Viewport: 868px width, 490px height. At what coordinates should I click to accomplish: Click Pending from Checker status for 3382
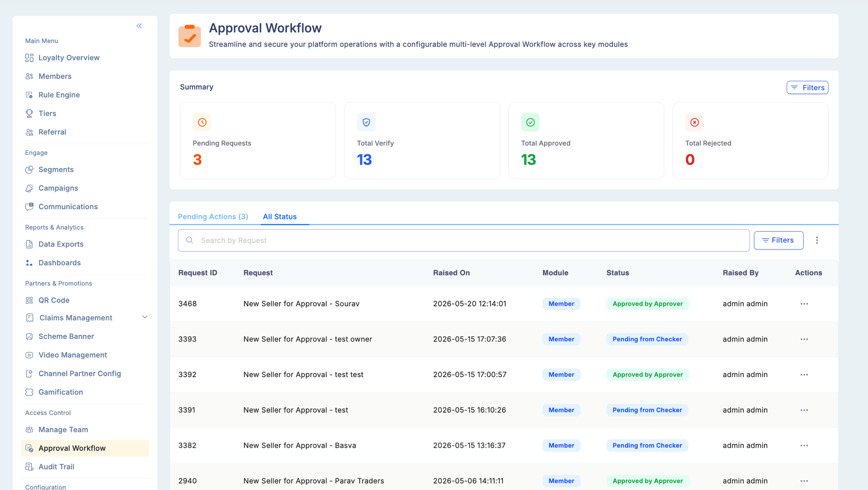(x=647, y=446)
